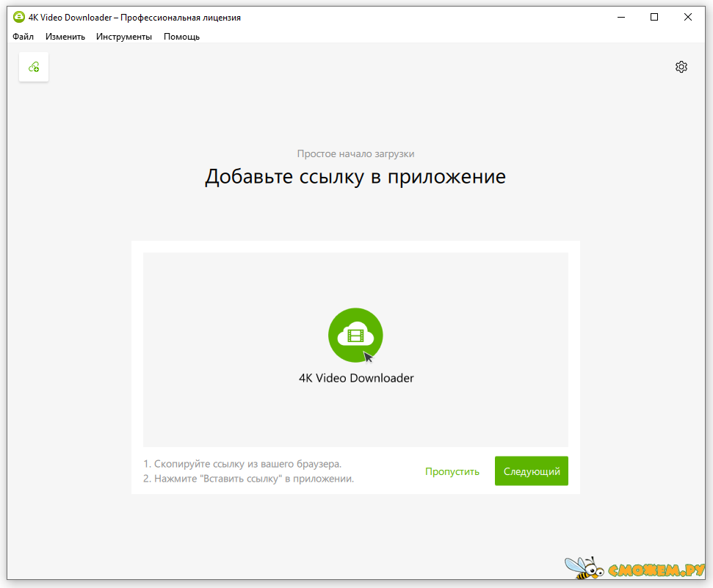Click the heading Добавьте ссылку в приложение

pos(355,176)
